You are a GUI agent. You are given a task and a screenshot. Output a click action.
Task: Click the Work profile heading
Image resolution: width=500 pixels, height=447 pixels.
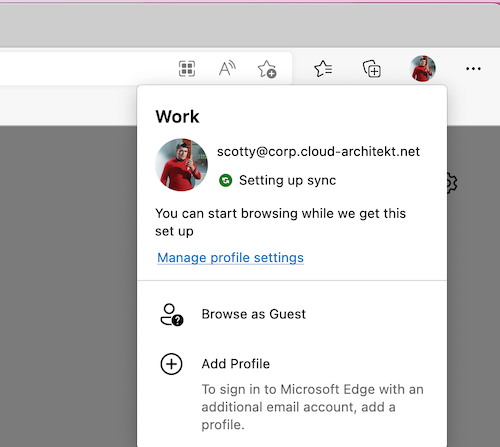(177, 117)
